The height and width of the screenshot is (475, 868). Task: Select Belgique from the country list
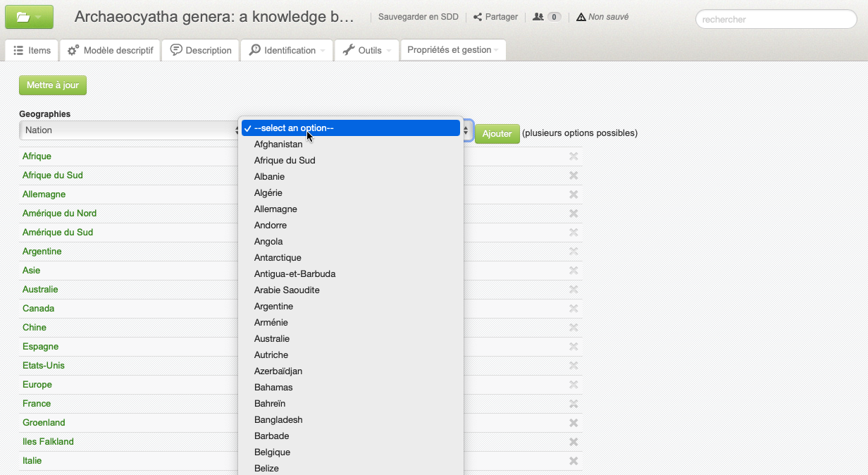[272, 452]
